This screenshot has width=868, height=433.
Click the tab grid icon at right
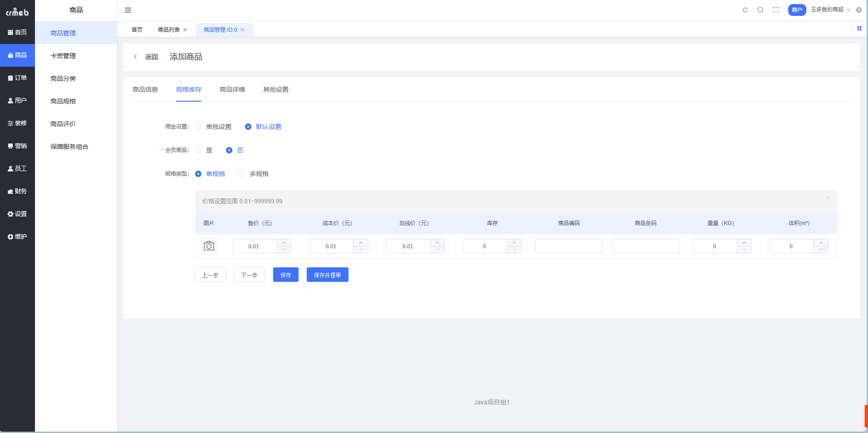[x=859, y=29]
